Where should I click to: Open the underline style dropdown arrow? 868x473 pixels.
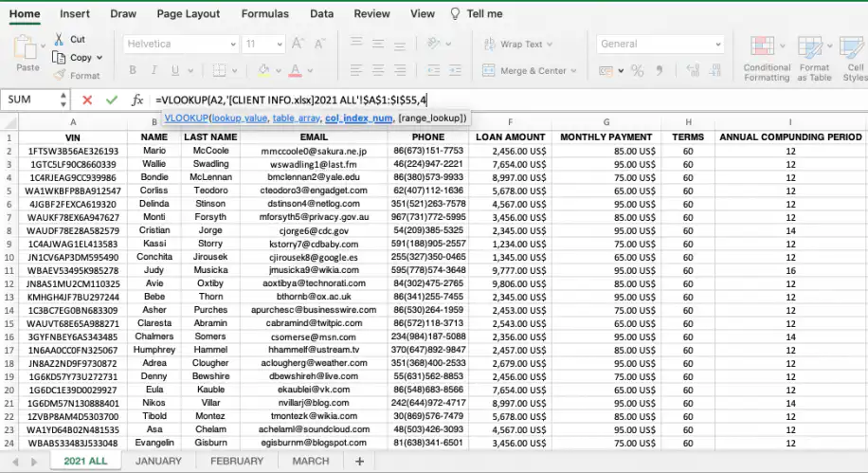pos(190,71)
